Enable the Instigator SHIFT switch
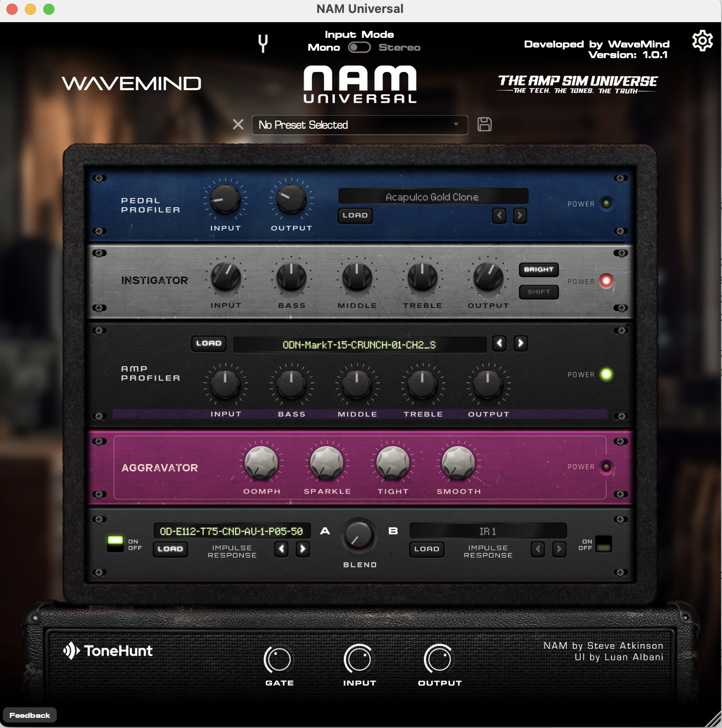 point(539,292)
